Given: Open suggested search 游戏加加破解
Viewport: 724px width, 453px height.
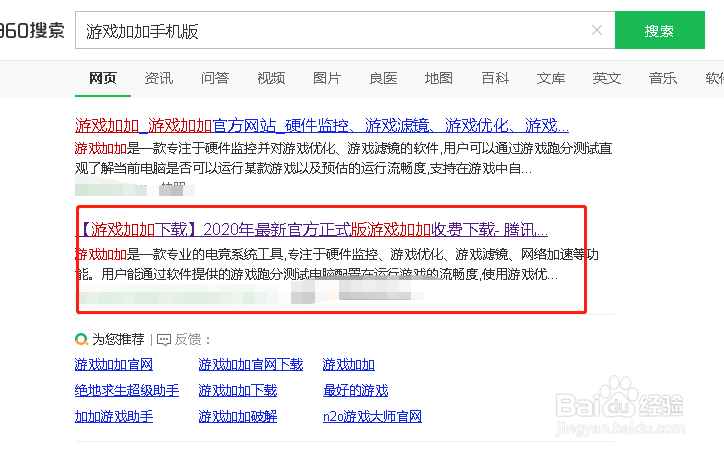Looking at the screenshot, I should coord(238,416).
